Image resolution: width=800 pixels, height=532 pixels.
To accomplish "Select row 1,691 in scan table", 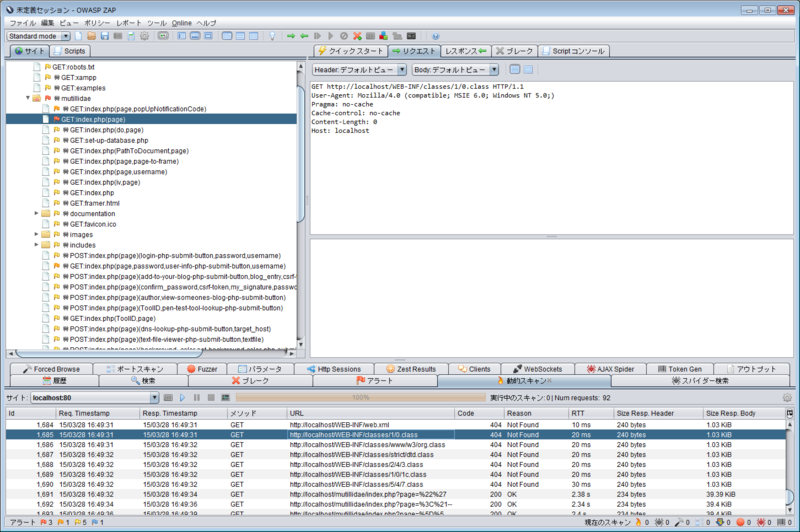I will (x=396, y=494).
